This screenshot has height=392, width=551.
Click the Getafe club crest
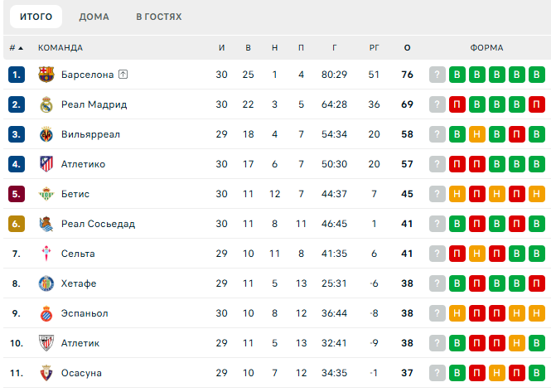click(46, 283)
